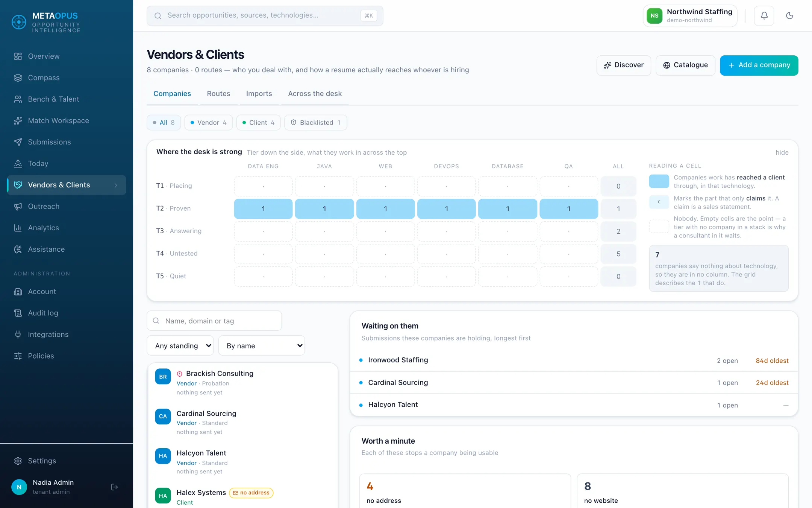Screen dimensions: 812x508
Task: Click the no address tag on Halex Systems
Action: tap(251, 493)
